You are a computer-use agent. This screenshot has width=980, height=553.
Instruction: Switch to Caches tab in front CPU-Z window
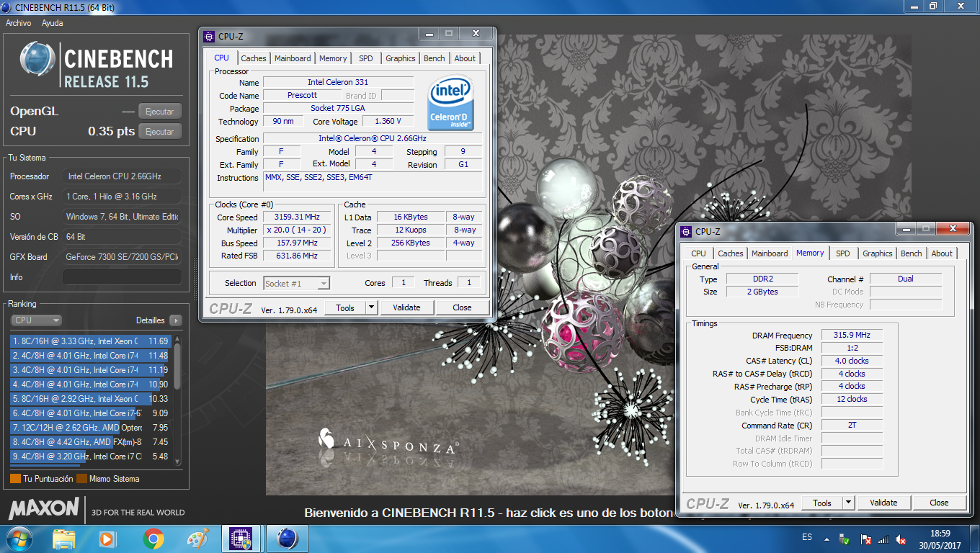254,58
